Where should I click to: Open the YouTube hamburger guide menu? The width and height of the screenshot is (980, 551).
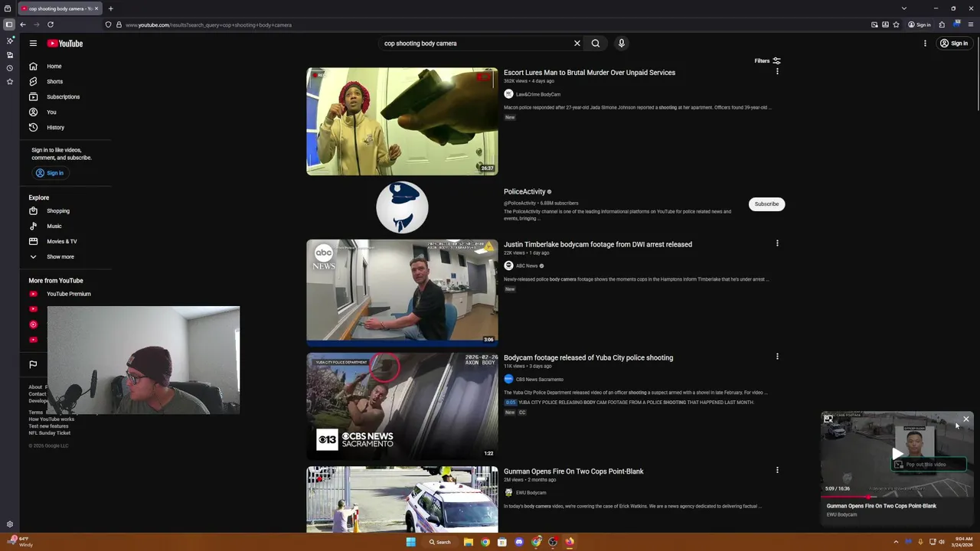click(33, 44)
